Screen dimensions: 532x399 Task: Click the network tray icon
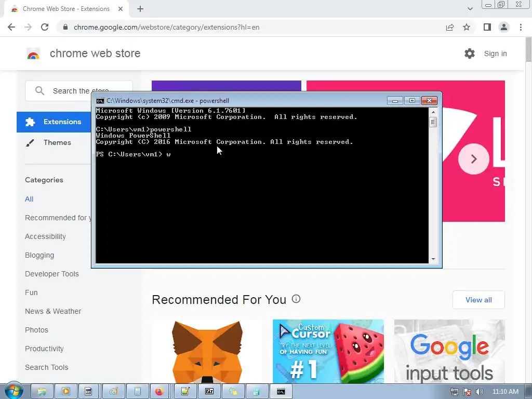pos(454,392)
